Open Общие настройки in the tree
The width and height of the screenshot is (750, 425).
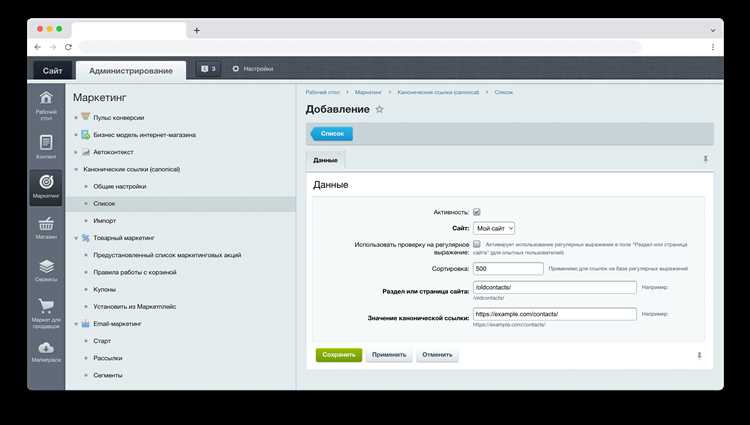pyautogui.click(x=120, y=186)
